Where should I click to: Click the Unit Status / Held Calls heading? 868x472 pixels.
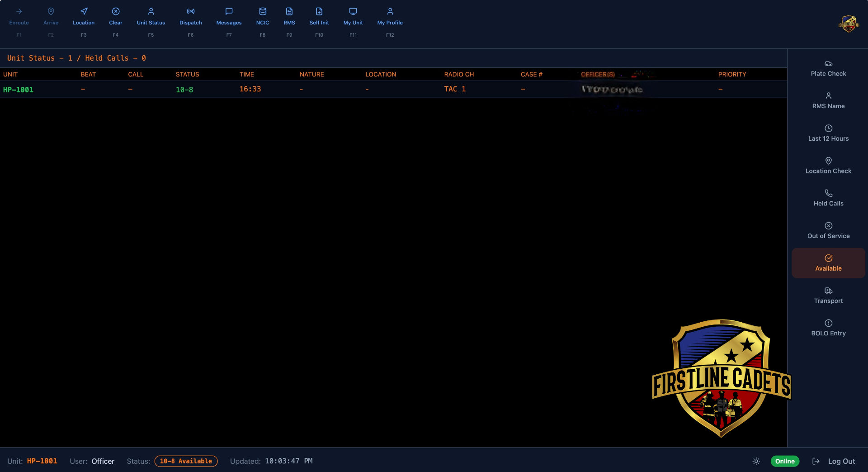(76, 58)
